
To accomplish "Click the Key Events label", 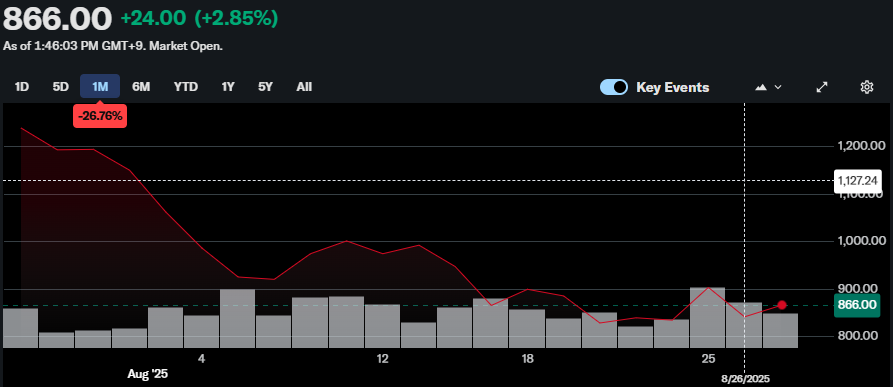I will click(x=673, y=88).
